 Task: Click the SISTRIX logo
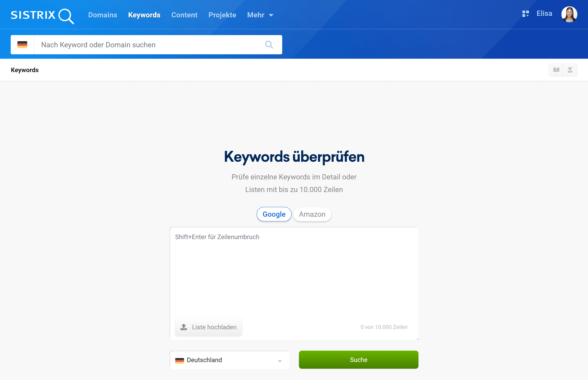[x=42, y=16]
